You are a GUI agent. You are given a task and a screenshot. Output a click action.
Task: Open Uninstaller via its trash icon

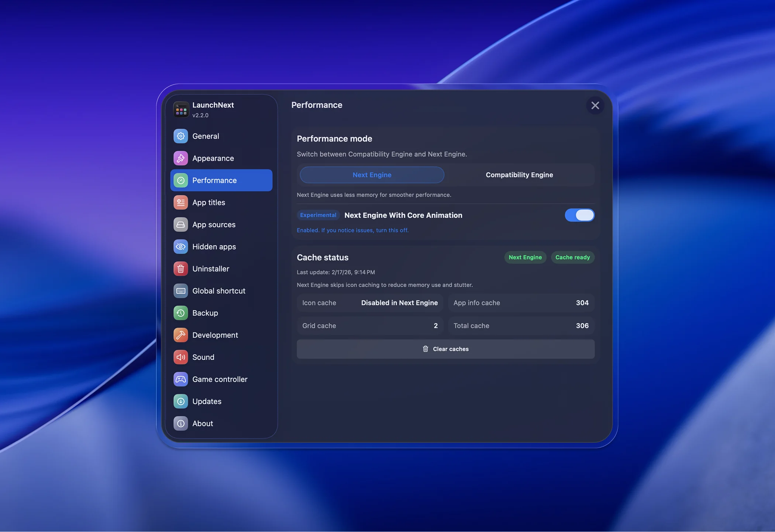(180, 269)
